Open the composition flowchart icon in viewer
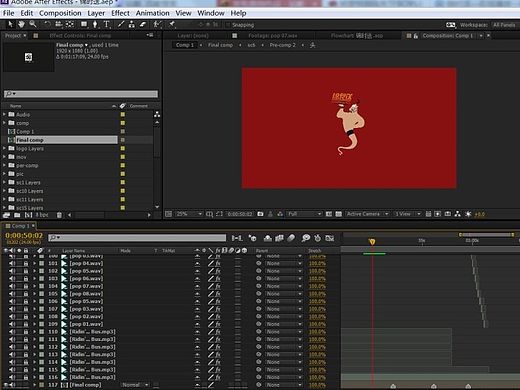The image size is (520, 390). pos(457,214)
